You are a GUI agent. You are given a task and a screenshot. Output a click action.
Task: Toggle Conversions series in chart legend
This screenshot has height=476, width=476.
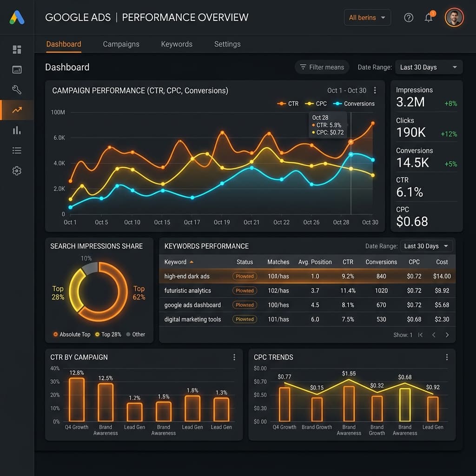click(x=354, y=104)
